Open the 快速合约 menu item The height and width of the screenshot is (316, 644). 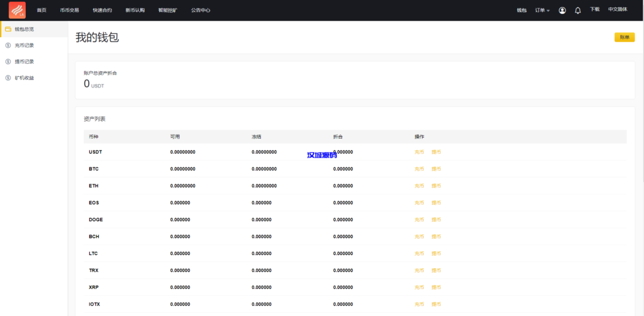102,11
